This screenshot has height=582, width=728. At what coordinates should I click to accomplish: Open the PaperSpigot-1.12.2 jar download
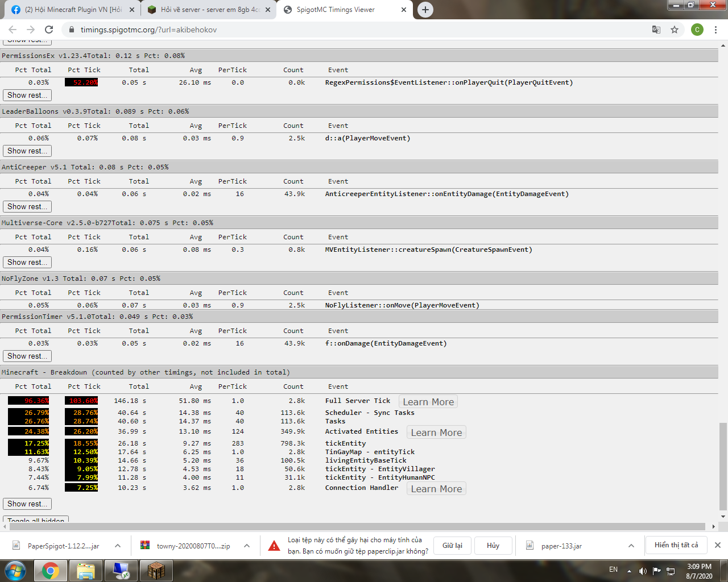pyautogui.click(x=57, y=546)
